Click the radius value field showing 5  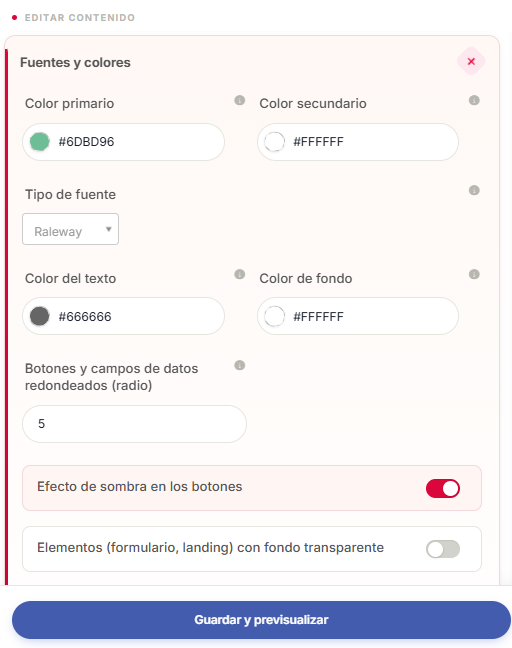(x=134, y=424)
